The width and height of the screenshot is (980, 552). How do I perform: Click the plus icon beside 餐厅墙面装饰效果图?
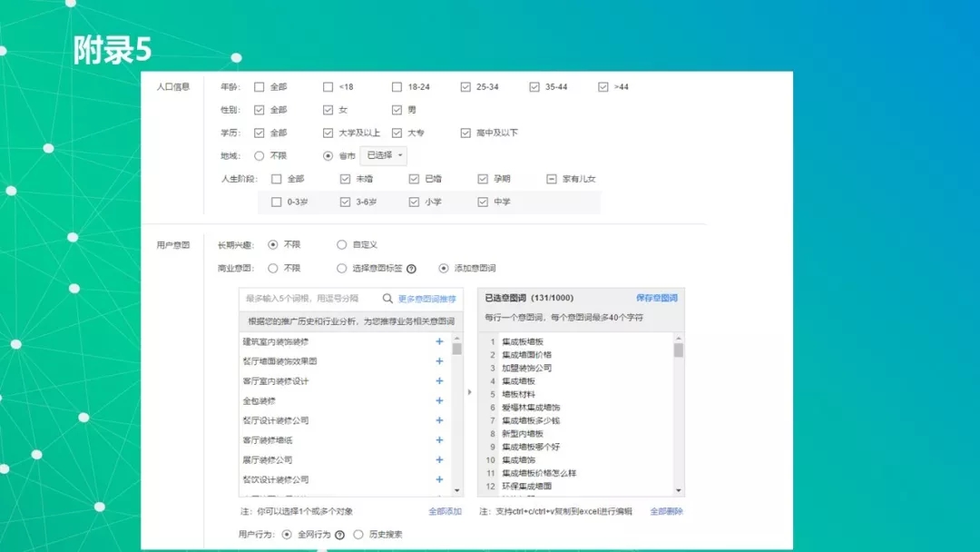(x=439, y=361)
